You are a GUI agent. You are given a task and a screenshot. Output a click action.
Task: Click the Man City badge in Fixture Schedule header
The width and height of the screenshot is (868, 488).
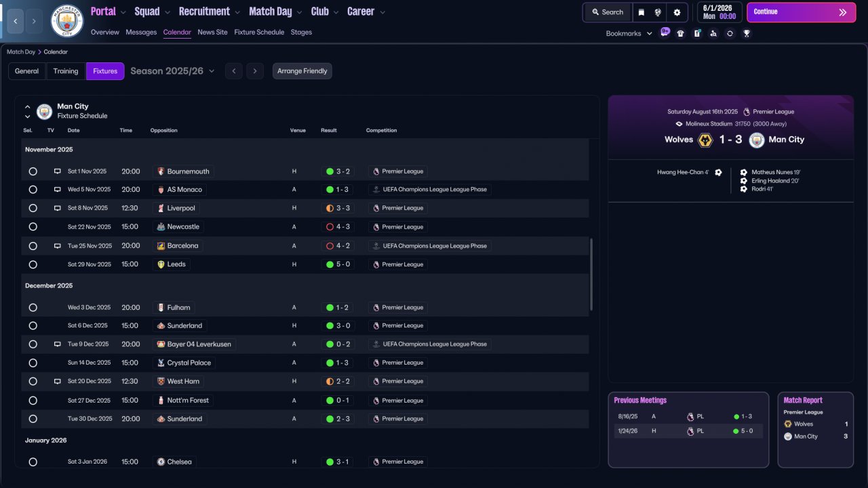(x=44, y=111)
